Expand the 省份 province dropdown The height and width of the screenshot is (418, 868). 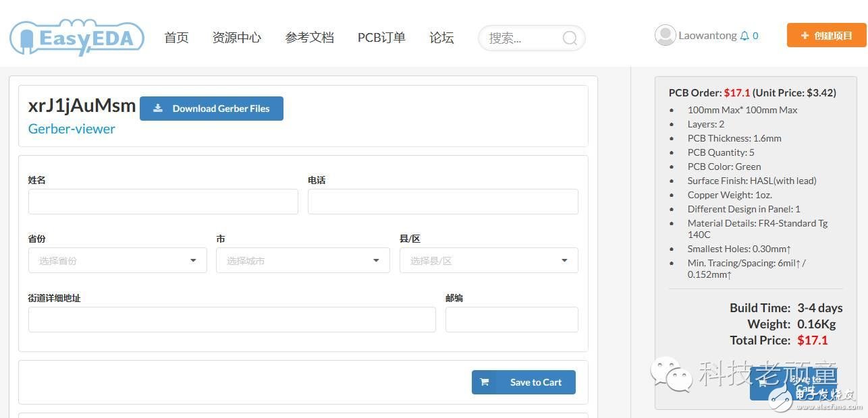117,260
